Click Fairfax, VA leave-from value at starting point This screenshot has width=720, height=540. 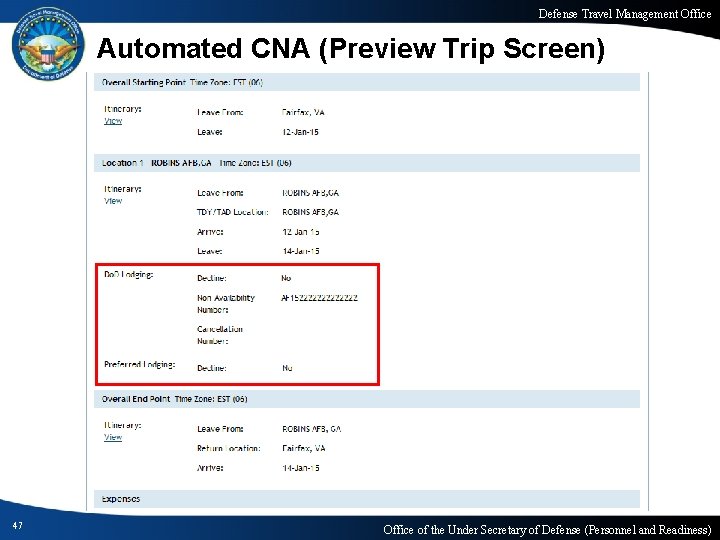303,112
